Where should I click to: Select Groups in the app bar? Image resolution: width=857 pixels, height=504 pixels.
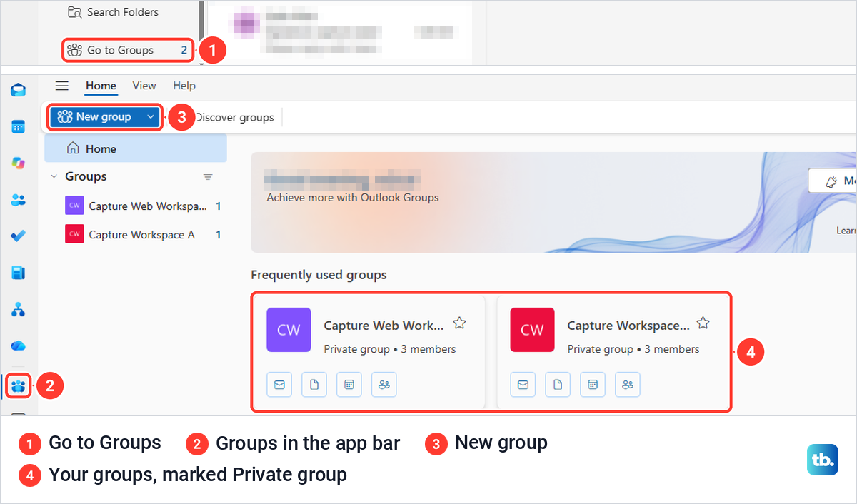19,386
